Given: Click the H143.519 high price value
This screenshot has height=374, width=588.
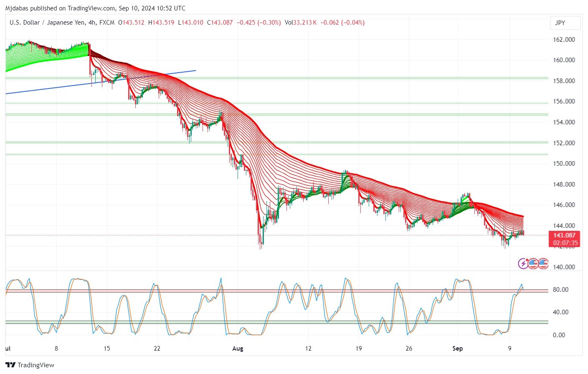Looking at the screenshot, I should tap(161, 23).
